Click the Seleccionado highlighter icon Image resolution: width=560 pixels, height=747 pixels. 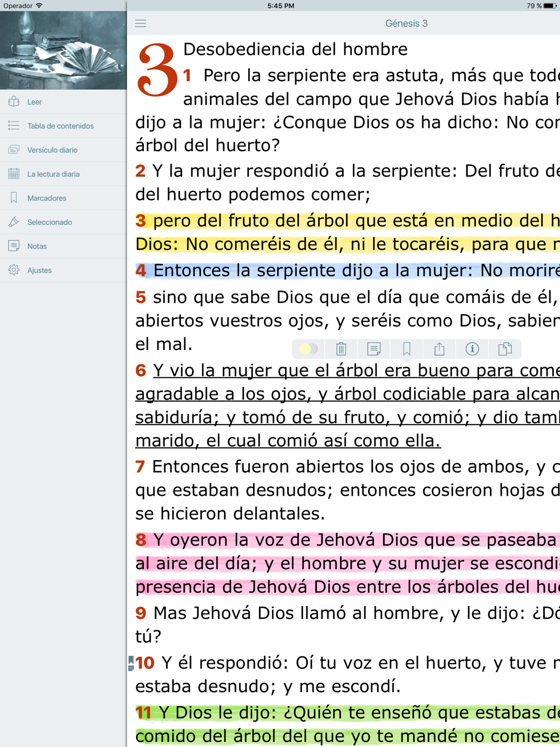click(14, 222)
